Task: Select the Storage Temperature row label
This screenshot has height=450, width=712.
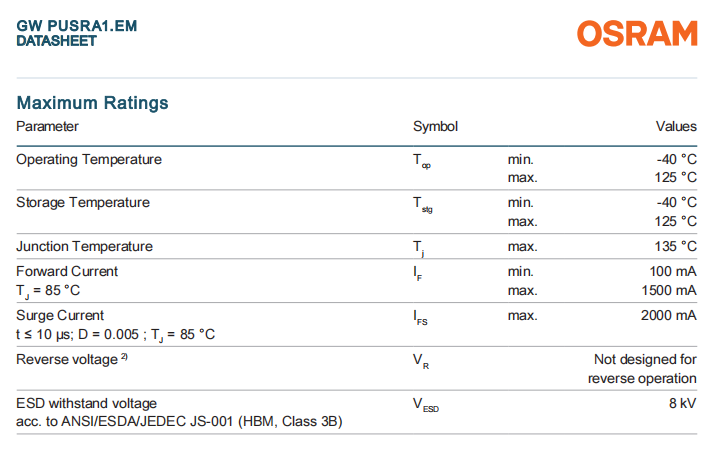Action: coord(83,202)
